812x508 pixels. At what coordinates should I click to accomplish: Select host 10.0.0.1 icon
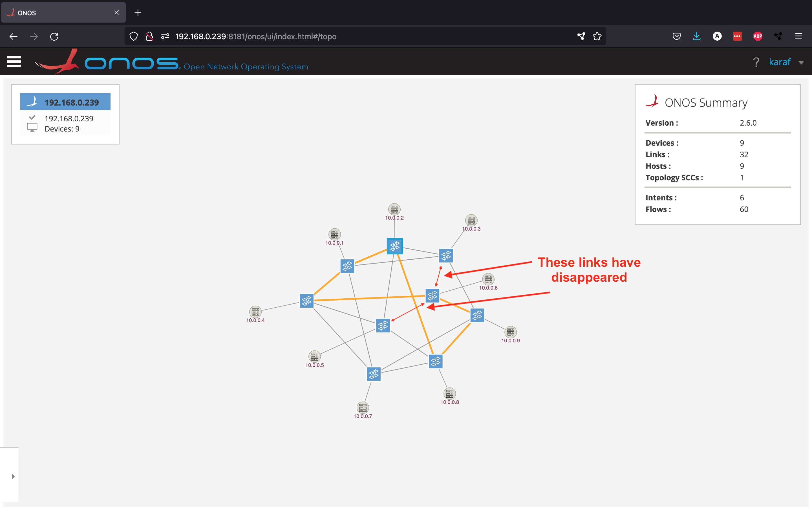334,234
